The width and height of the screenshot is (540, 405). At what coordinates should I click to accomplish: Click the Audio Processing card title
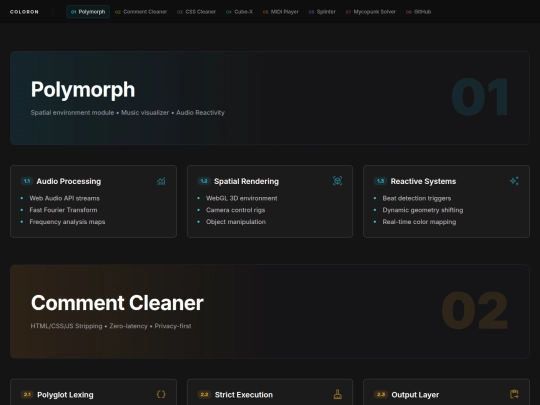coord(69,181)
